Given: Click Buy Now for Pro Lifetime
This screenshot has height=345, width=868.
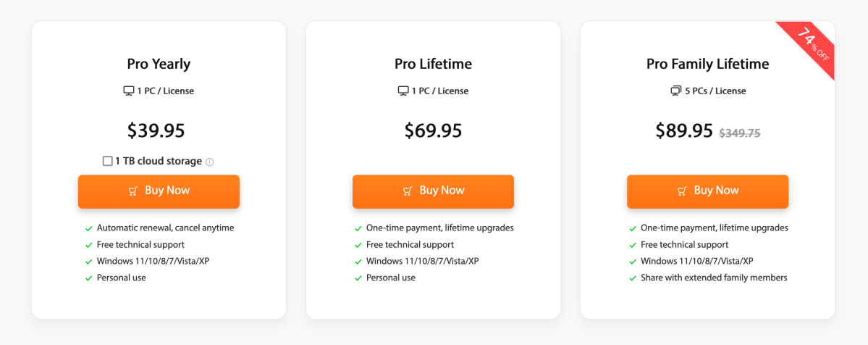Looking at the screenshot, I should pos(434,191).
